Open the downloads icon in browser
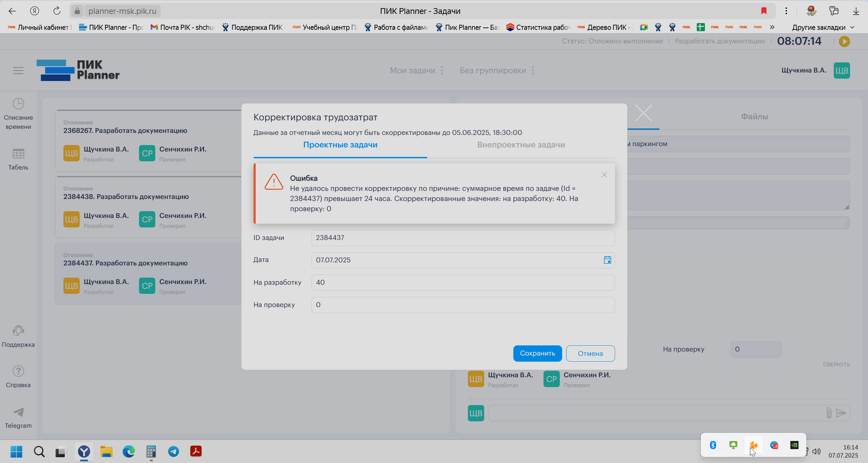Image resolution: width=868 pixels, height=463 pixels. pyautogui.click(x=856, y=11)
